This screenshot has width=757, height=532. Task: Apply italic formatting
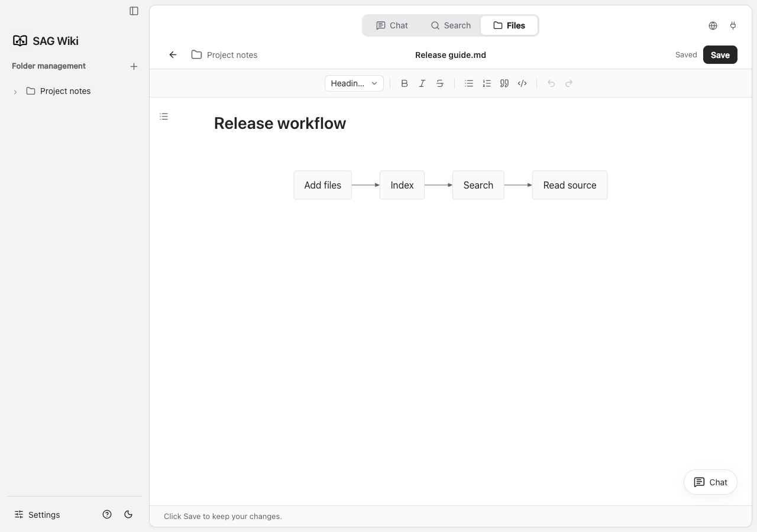tap(422, 83)
